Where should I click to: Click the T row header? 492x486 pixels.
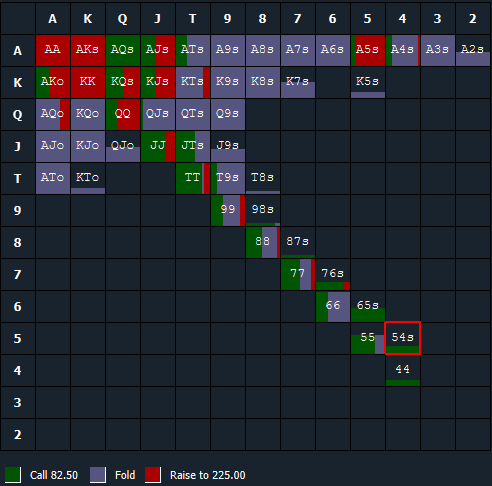[18, 178]
